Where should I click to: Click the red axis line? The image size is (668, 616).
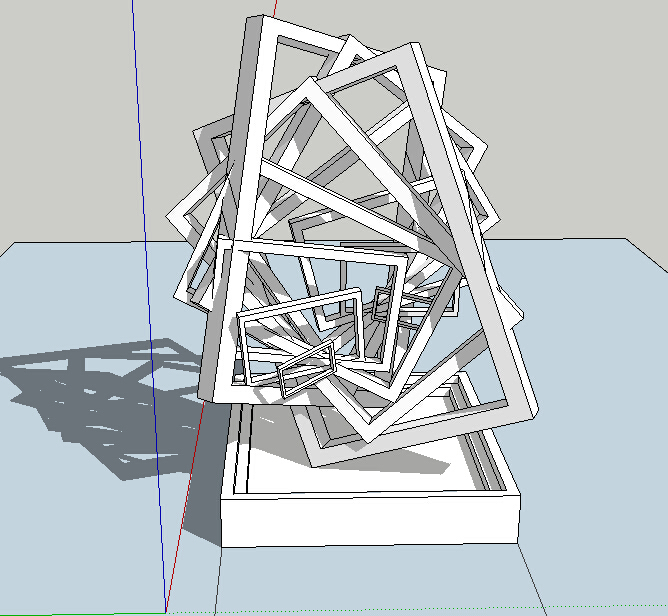click(186, 507)
